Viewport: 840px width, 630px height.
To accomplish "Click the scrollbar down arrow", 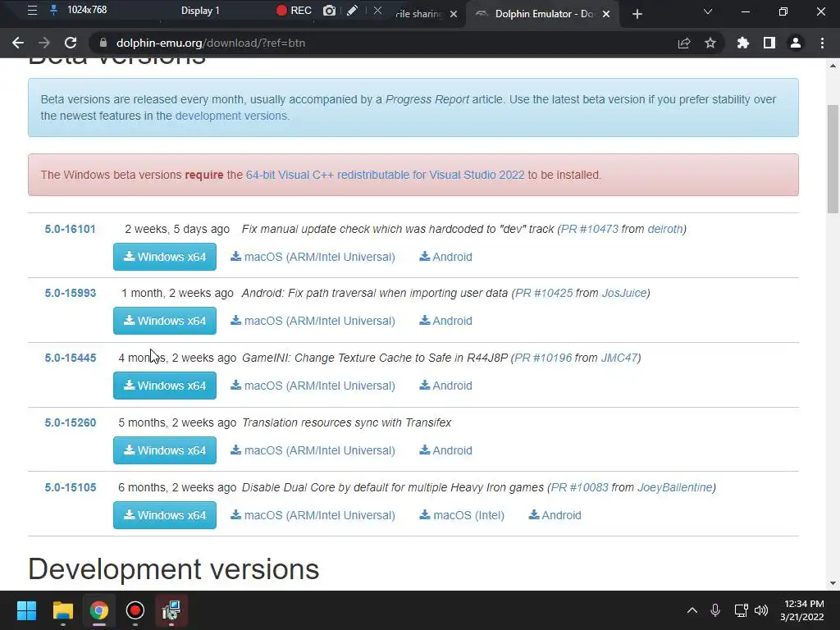I will pos(833,583).
